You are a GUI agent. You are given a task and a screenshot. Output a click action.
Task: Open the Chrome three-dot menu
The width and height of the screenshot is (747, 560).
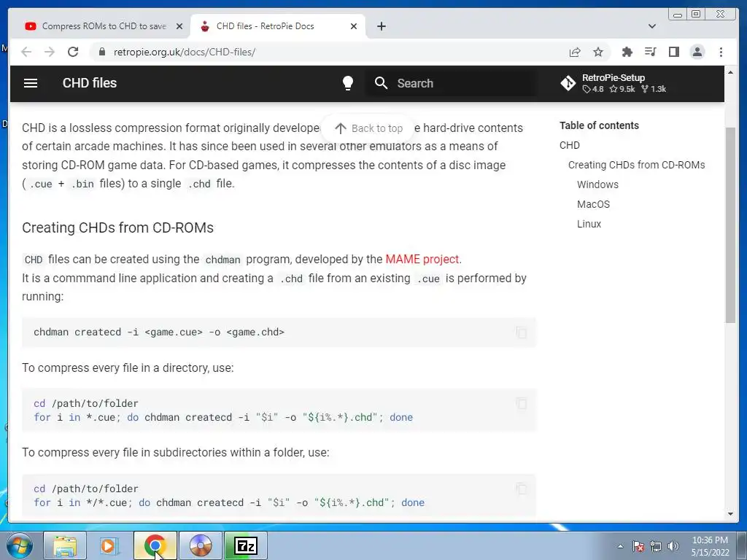tap(721, 52)
